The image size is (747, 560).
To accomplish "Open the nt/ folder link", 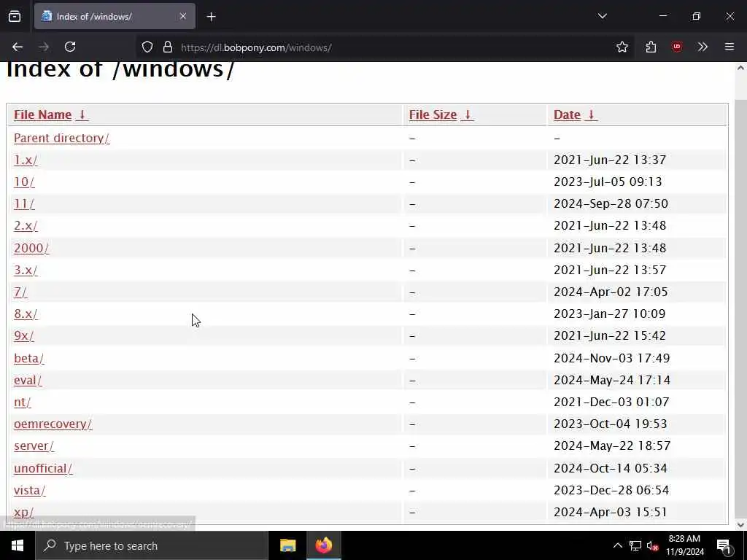I will pyautogui.click(x=22, y=402).
